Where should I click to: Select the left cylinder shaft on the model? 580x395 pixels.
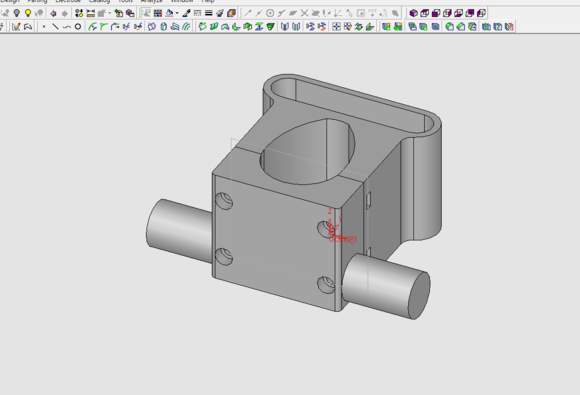coord(179,230)
